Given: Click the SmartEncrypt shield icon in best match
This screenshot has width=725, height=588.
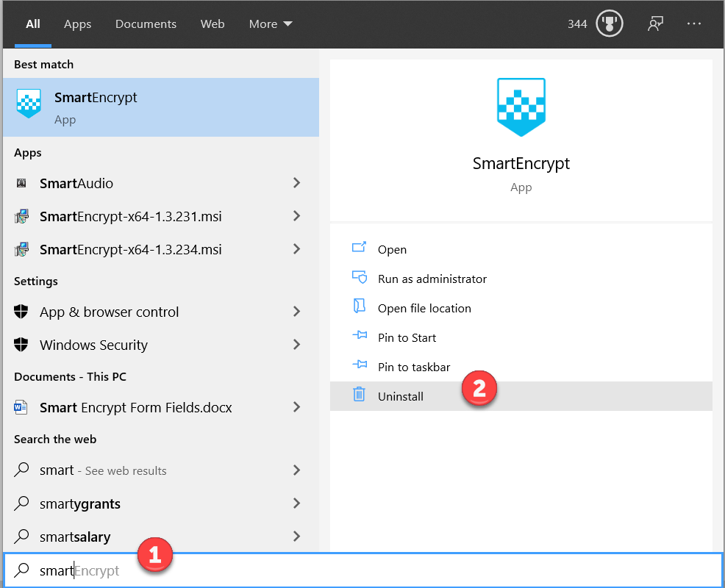Looking at the screenshot, I should tap(29, 104).
